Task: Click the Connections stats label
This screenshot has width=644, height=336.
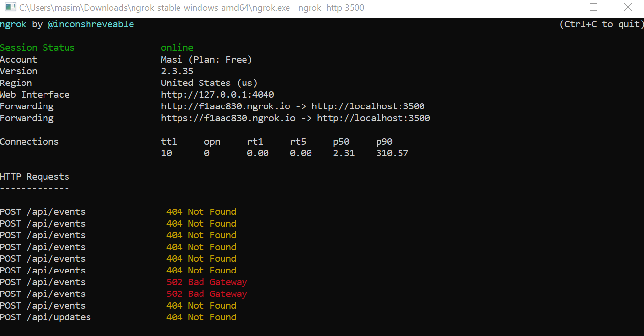Action: tap(29, 141)
